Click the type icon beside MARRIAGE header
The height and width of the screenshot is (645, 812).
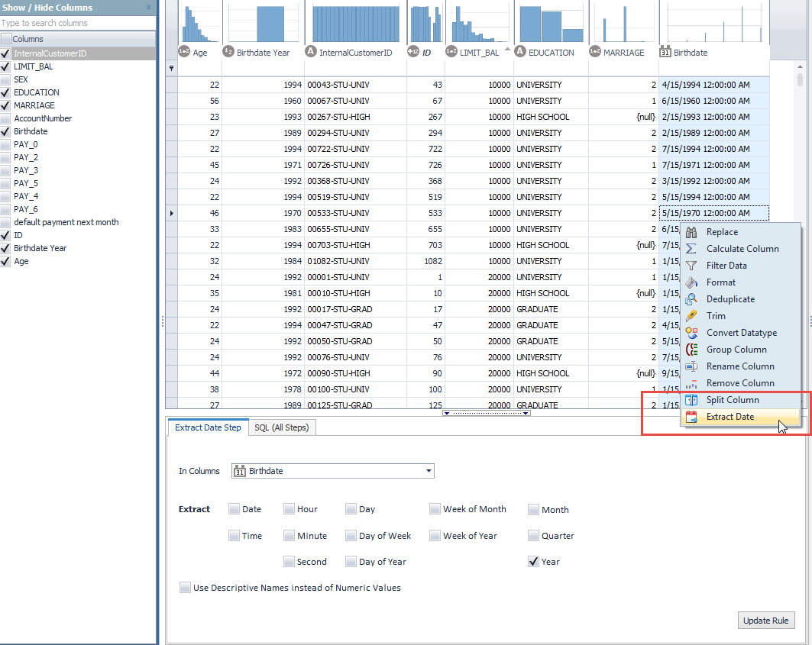(595, 52)
